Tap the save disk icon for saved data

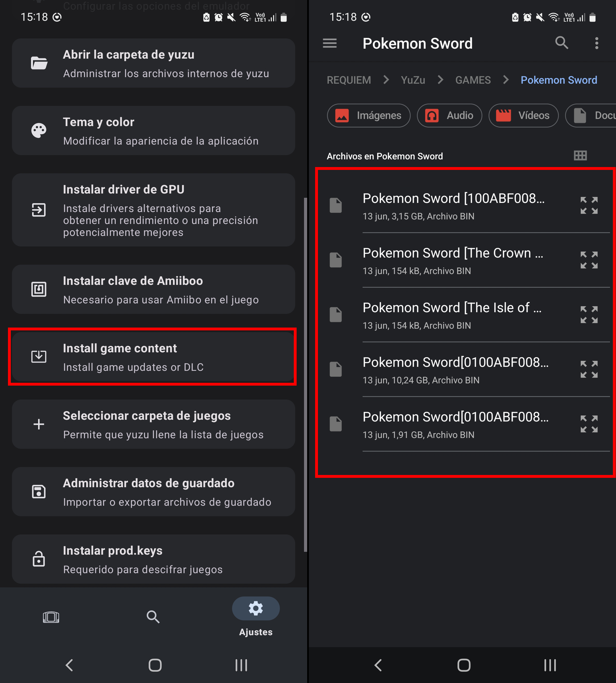pyautogui.click(x=39, y=491)
